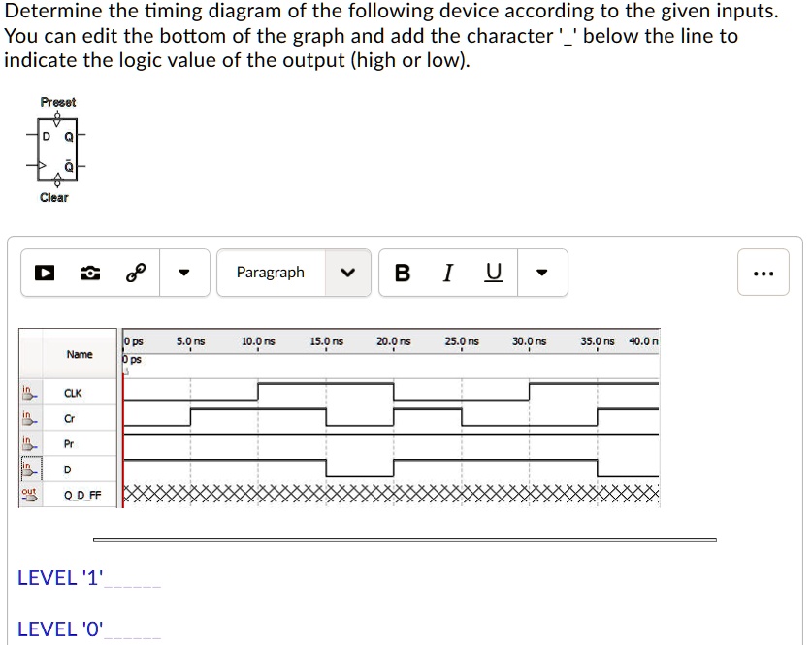Image resolution: width=812 pixels, height=645 pixels.
Task: Open the image upload tool
Action: pos(88,273)
